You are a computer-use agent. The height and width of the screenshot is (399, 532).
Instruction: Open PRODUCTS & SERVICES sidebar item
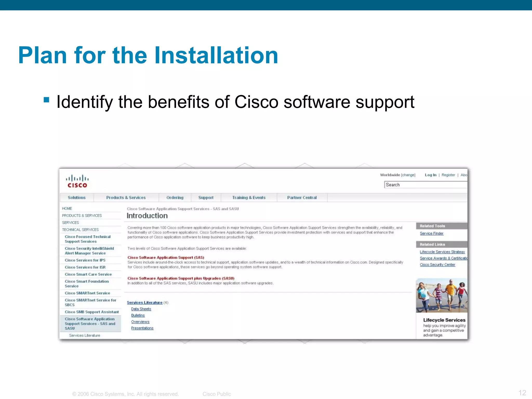82,215
